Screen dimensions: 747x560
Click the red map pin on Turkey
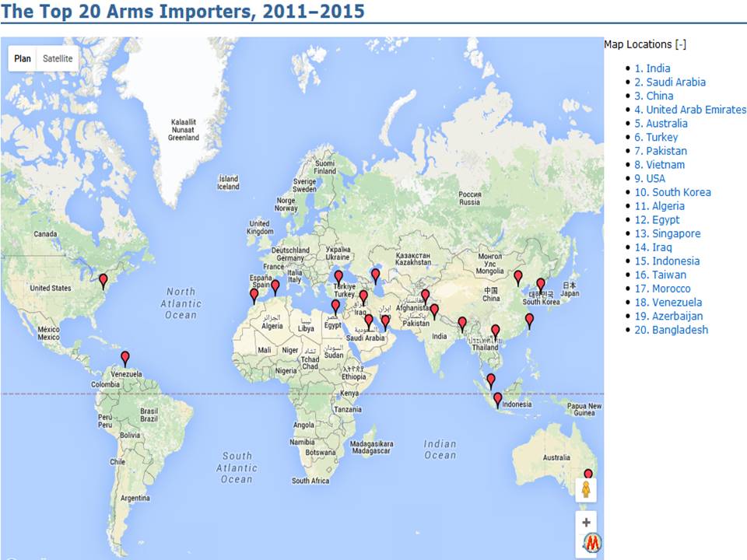pos(338,277)
